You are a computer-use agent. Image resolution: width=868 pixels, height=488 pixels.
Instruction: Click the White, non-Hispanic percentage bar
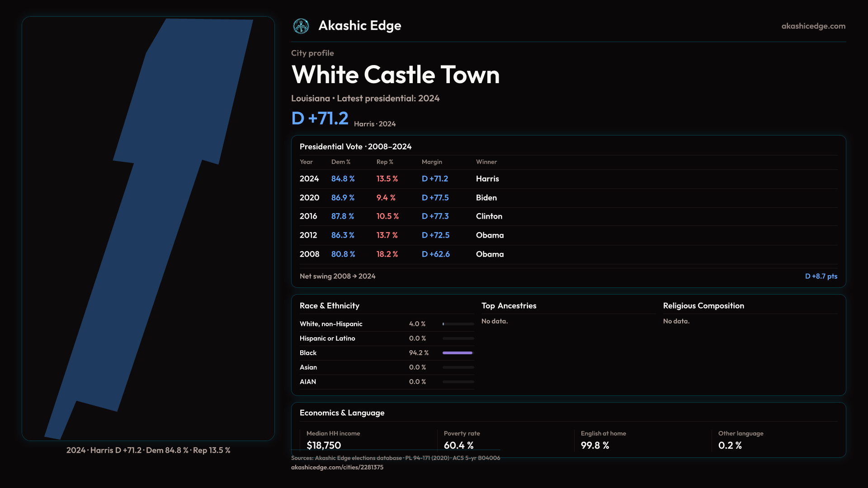(458, 324)
